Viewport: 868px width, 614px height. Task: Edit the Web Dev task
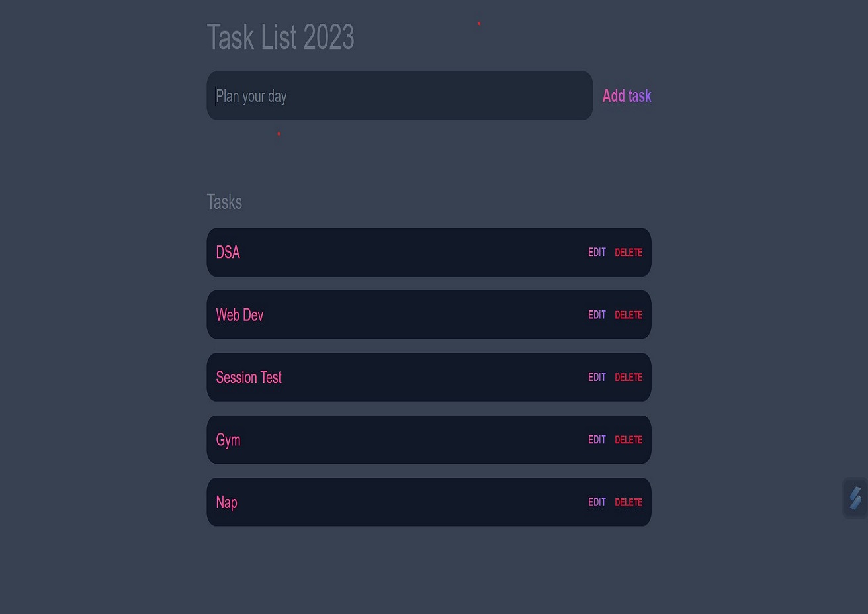(597, 315)
